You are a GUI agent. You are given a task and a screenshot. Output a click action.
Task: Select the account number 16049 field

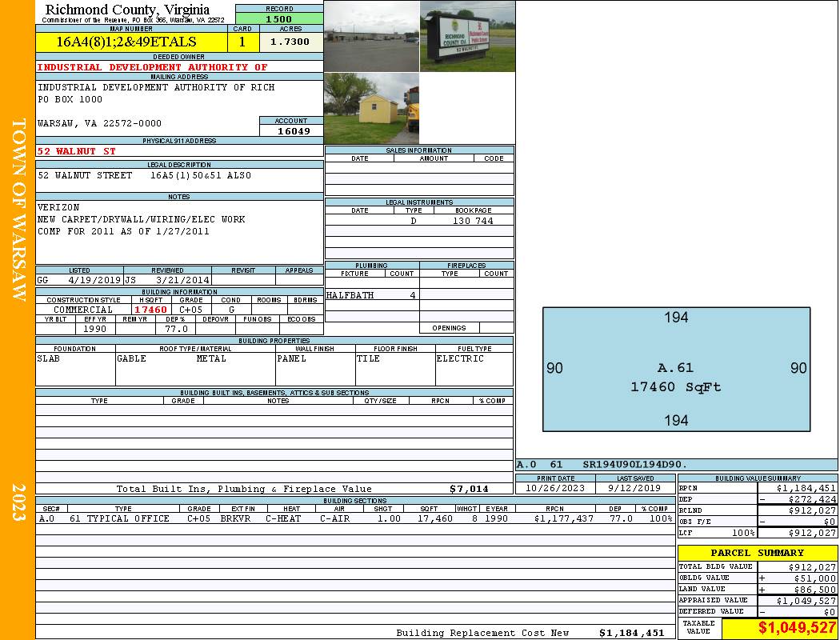pos(291,130)
